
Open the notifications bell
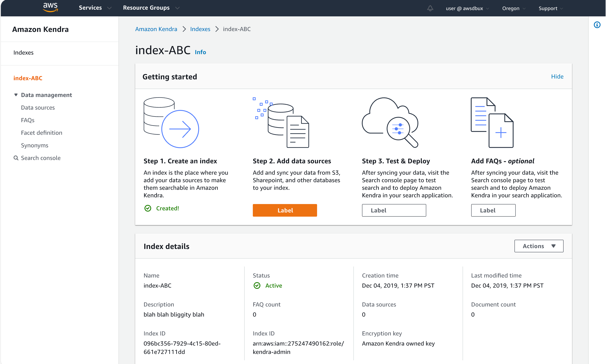coord(430,8)
